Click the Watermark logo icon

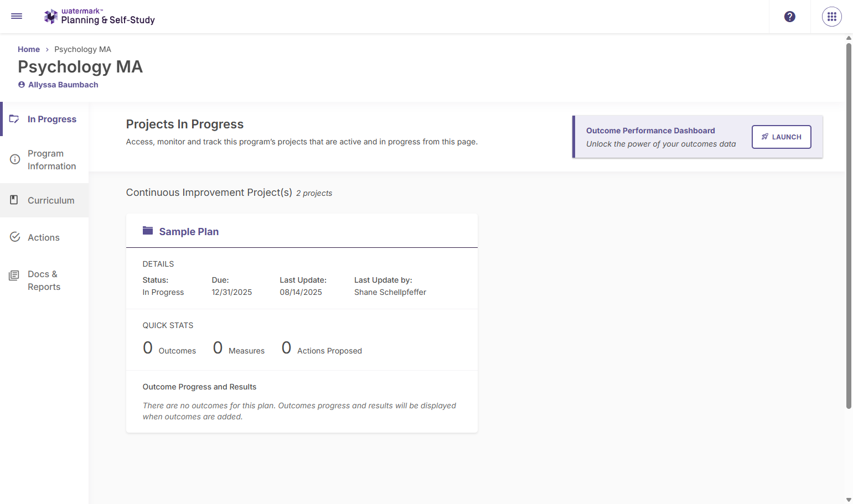click(x=51, y=17)
